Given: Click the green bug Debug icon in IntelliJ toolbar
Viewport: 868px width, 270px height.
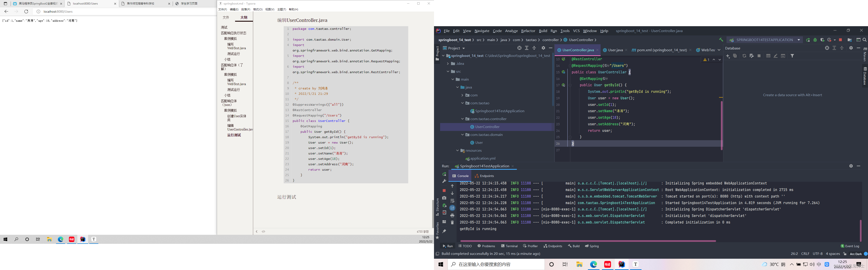Looking at the screenshot, I should (815, 40).
